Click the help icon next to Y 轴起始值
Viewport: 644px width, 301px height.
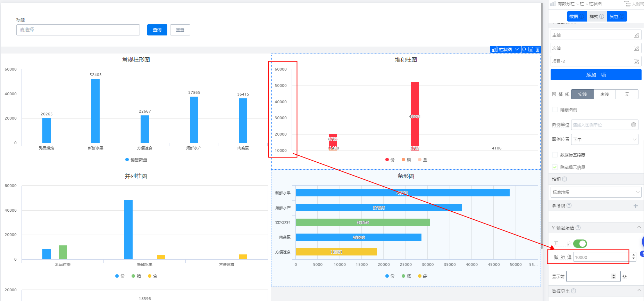pos(578,228)
